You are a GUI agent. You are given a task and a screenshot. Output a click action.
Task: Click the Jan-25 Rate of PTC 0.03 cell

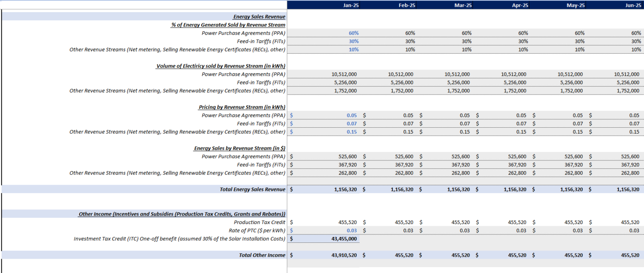pyautogui.click(x=324, y=230)
